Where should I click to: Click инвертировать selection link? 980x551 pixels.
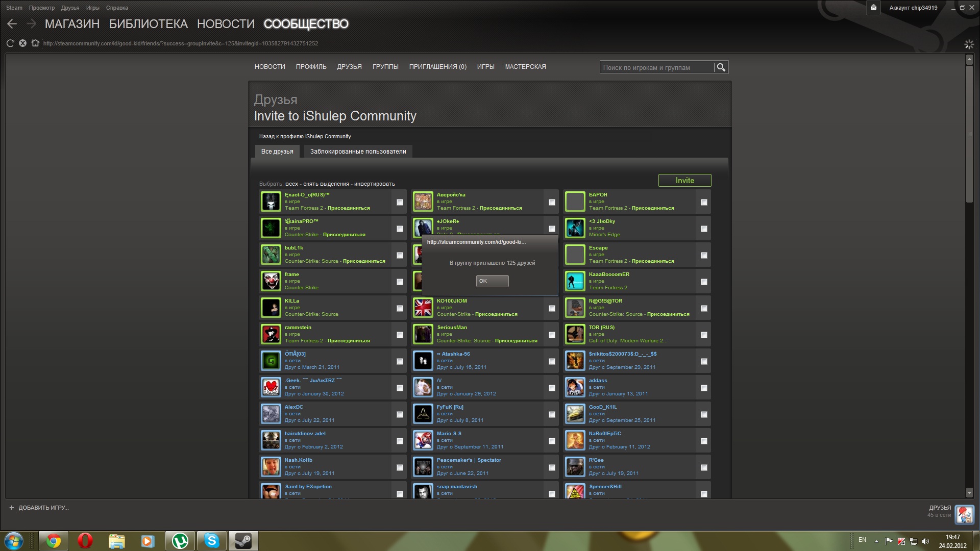[375, 184]
